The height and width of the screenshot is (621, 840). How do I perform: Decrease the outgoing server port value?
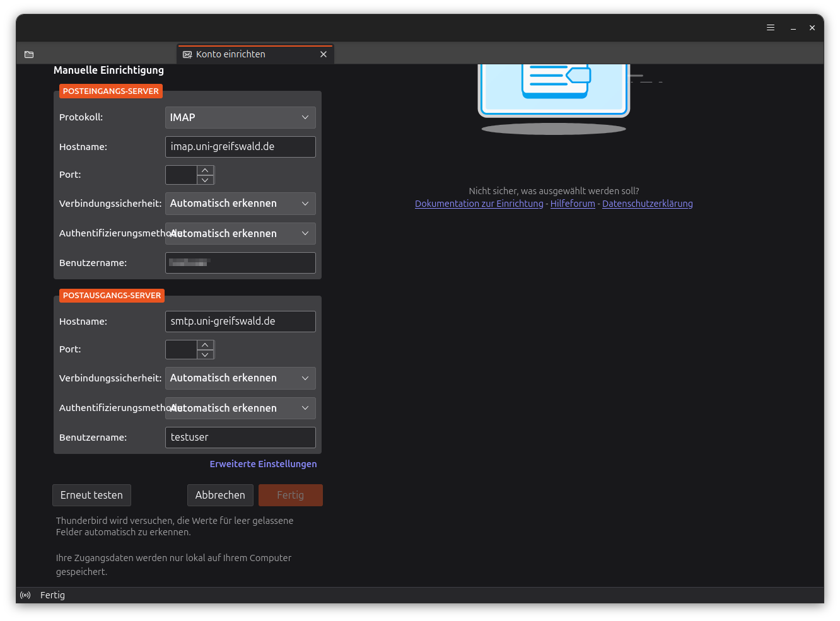point(205,354)
